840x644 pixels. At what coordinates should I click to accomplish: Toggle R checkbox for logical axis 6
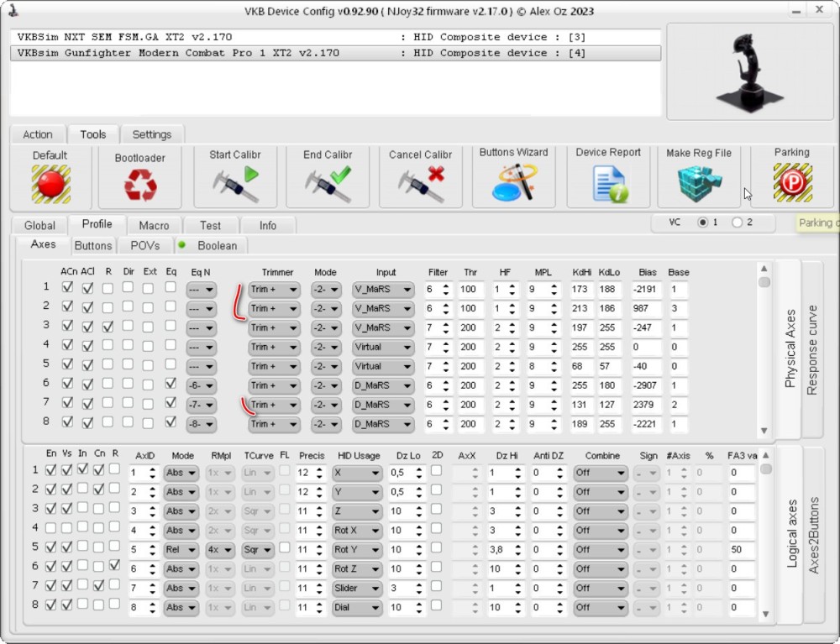click(114, 565)
